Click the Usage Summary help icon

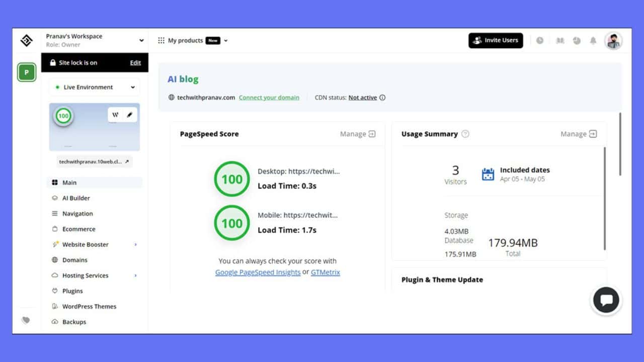coord(465,134)
